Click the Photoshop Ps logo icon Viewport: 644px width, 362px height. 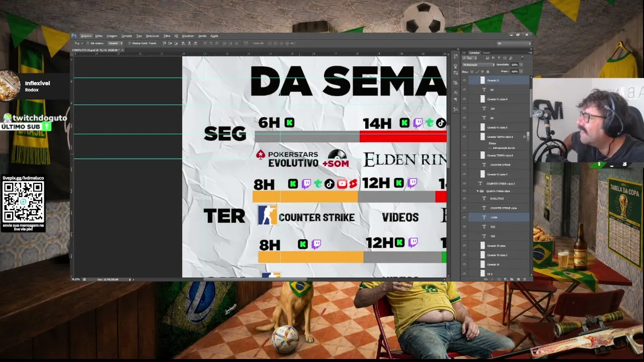[74, 36]
